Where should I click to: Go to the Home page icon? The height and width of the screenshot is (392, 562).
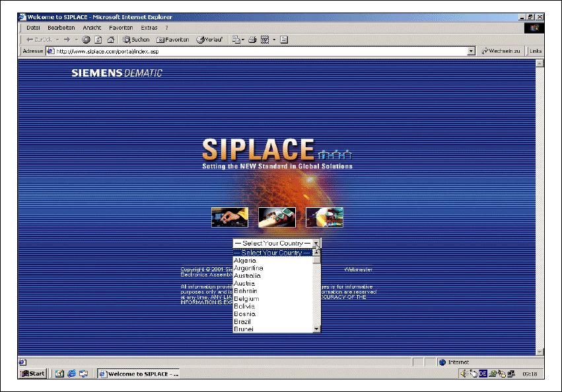(110, 40)
